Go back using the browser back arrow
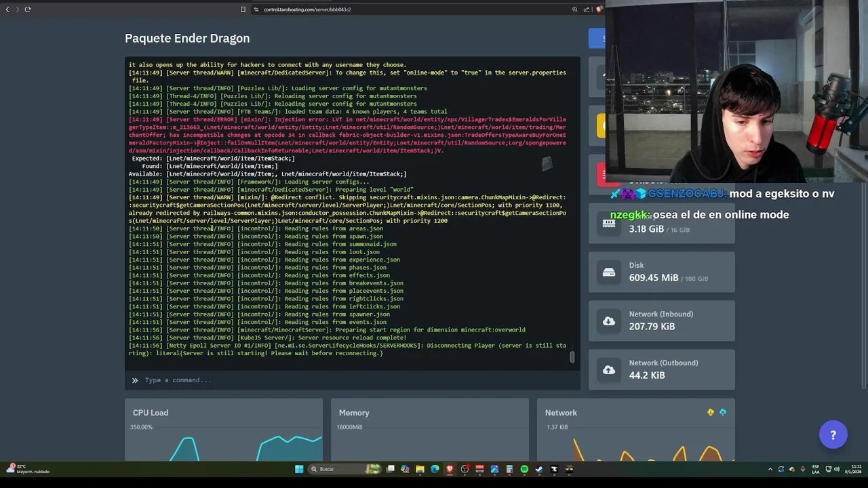 point(7,9)
